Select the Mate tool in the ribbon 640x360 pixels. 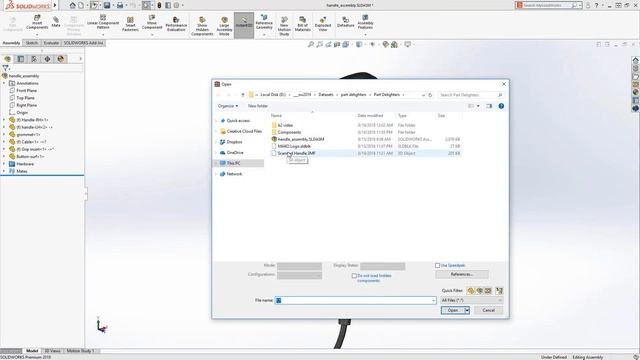pos(56,22)
